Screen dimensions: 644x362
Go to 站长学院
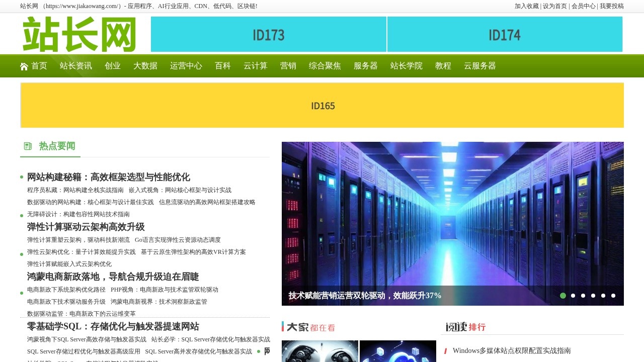pyautogui.click(x=407, y=66)
